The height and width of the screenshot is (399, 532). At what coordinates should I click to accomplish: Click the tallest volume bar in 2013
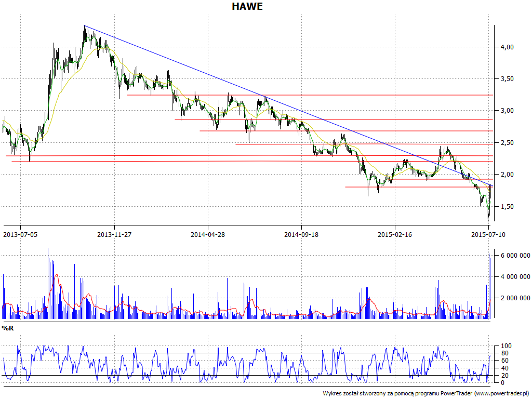(x=48, y=283)
